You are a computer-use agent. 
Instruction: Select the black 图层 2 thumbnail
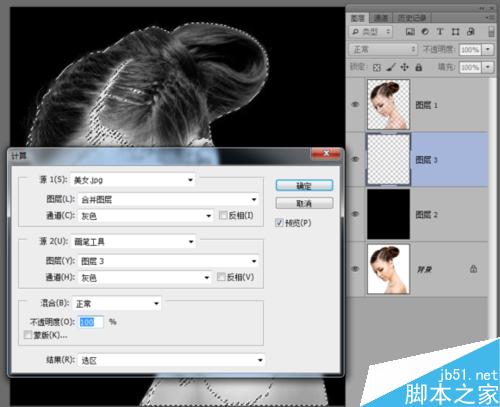[388, 214]
